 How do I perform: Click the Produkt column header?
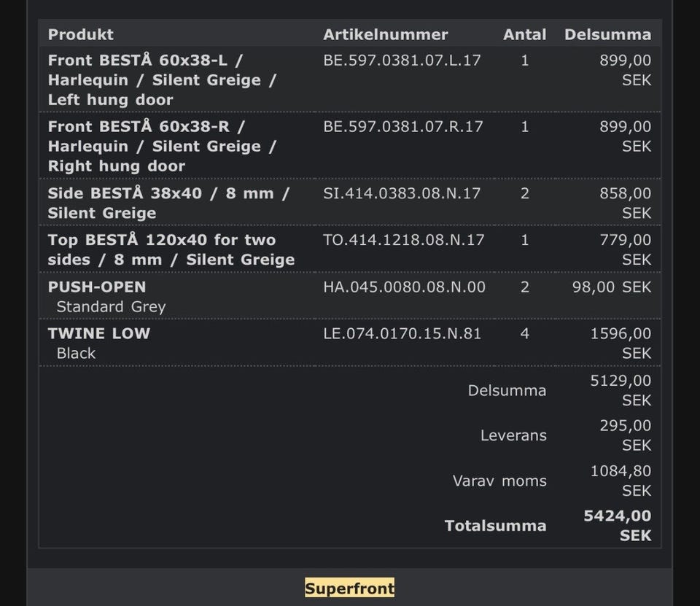click(81, 34)
